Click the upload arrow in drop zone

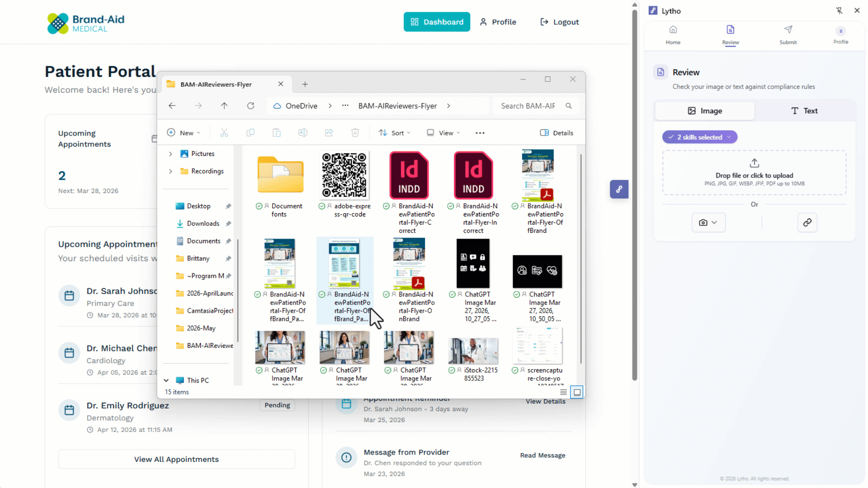click(x=754, y=163)
